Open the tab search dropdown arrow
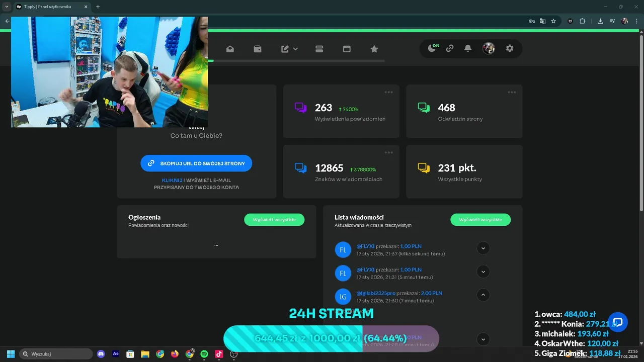The image size is (644, 362). point(6,7)
